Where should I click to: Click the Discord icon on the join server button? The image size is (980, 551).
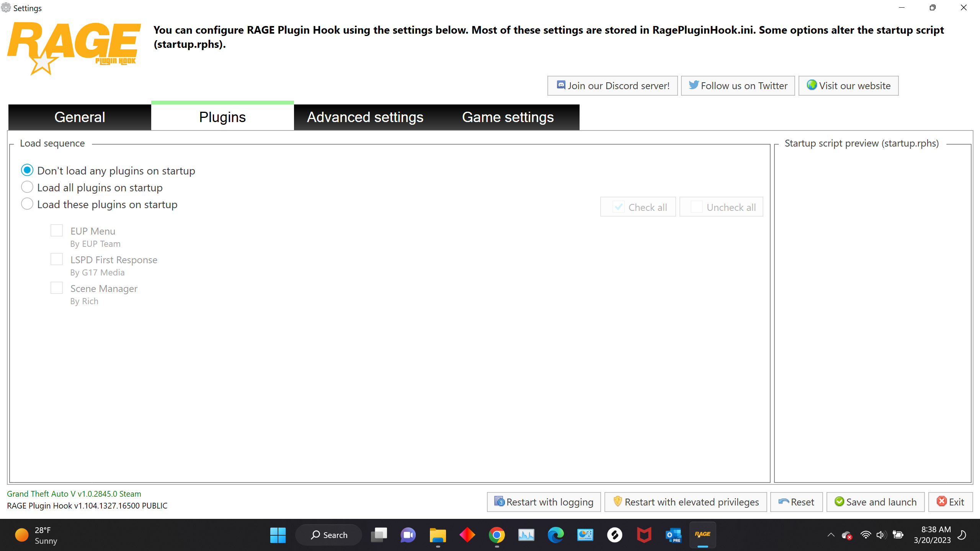[x=561, y=85]
